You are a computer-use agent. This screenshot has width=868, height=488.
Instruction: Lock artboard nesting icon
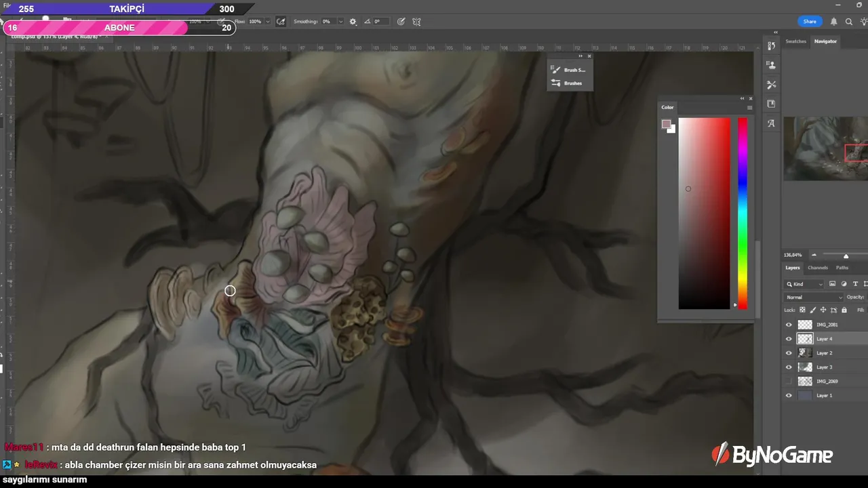click(833, 310)
